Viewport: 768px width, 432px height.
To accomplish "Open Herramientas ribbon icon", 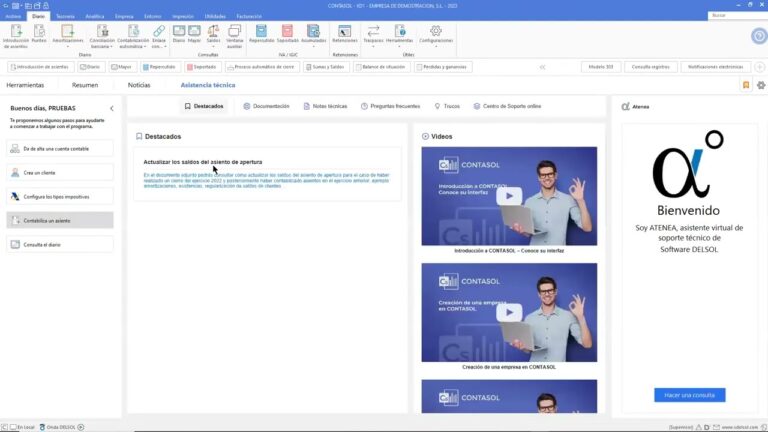I will pos(400,32).
